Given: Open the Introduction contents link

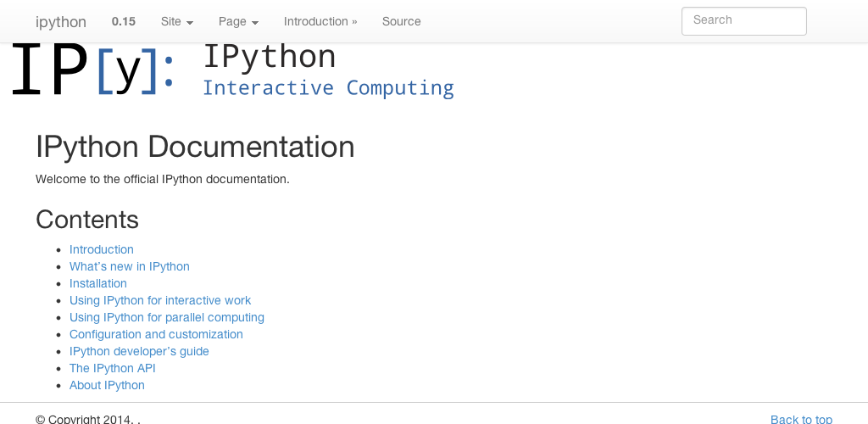Looking at the screenshot, I should (102, 249).
